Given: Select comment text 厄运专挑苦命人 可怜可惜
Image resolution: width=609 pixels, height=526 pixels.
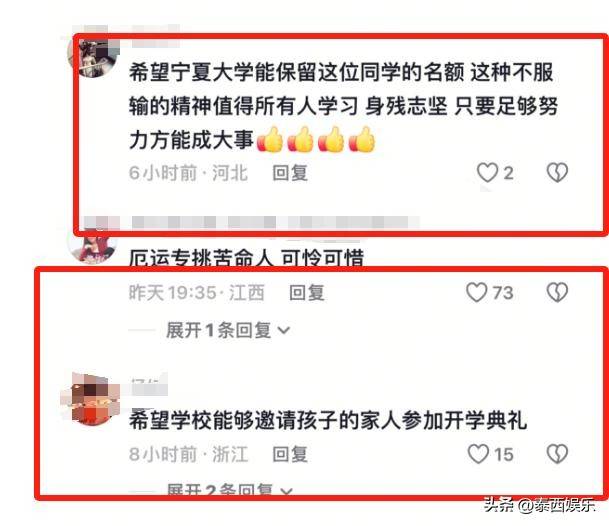Looking at the screenshot, I should 246,258.
